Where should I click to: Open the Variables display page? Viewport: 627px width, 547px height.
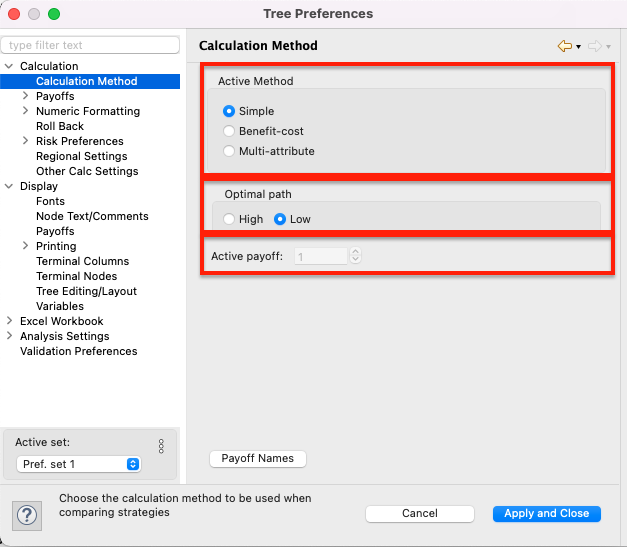60,306
